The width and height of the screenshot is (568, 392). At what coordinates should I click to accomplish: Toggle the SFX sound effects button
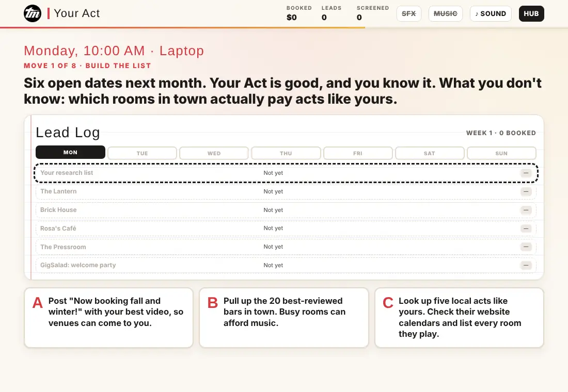click(408, 14)
